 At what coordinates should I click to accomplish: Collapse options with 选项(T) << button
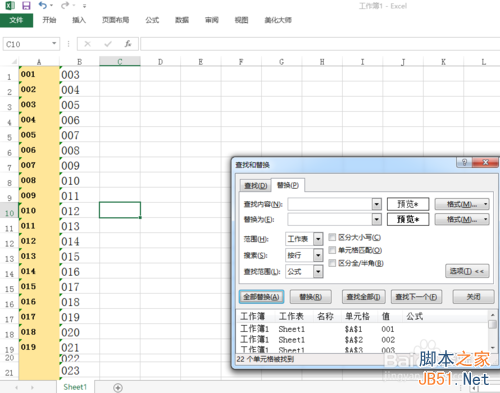pyautogui.click(x=467, y=271)
